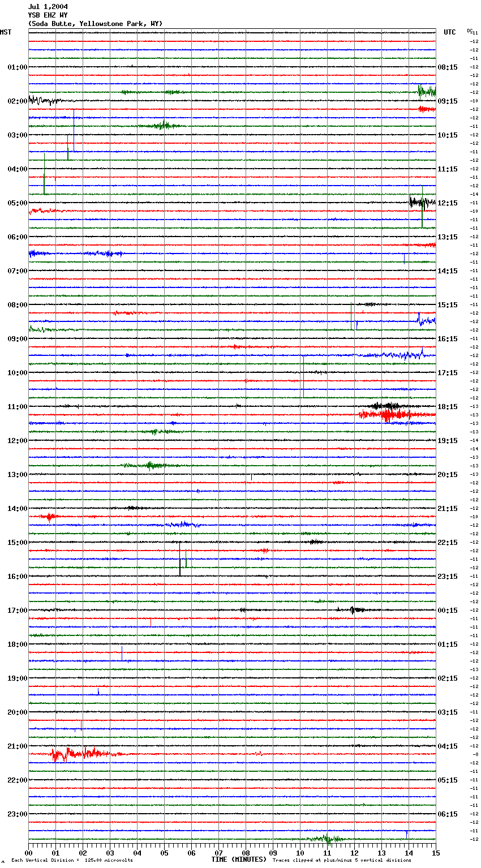481x868 pixels.
Task: Click the red seismic event below the 18:15 UTC trace
Action: click(395, 415)
